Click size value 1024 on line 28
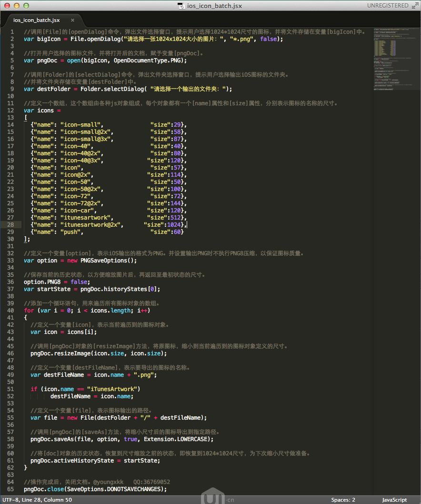 pos(173,225)
